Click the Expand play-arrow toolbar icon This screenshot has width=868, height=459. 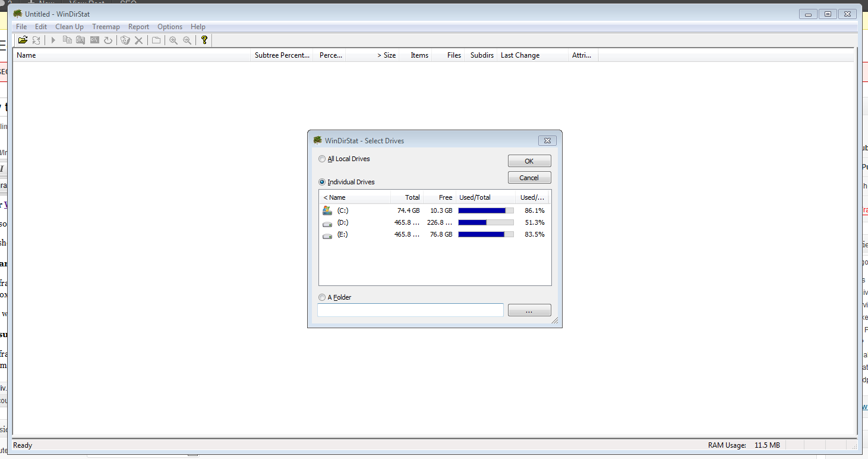53,40
